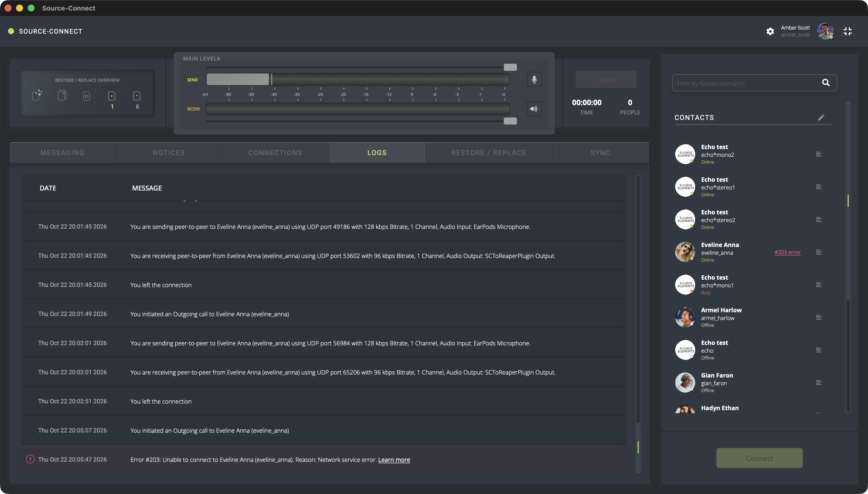Switch to the Messaging tab
Screen dimensions: 868x494
pos(63,153)
